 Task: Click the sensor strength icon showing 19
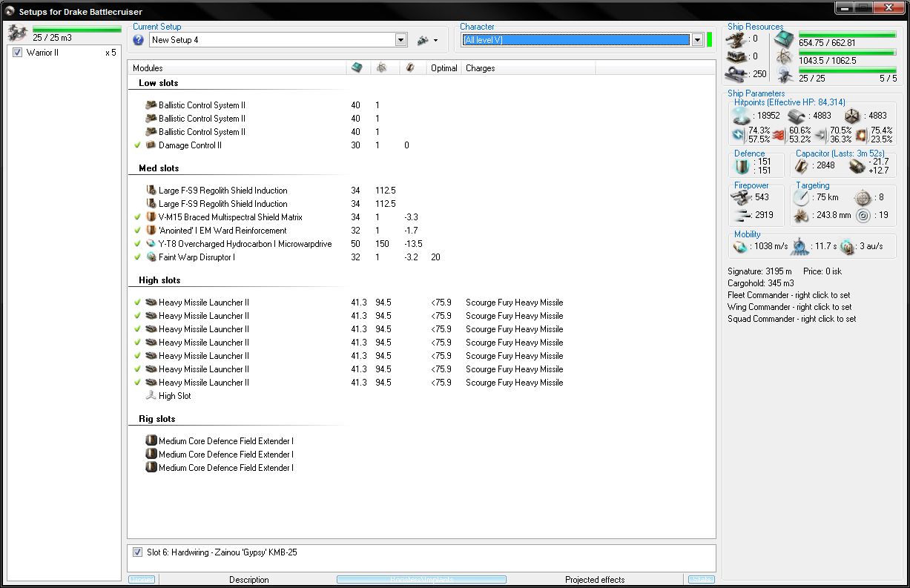[x=862, y=216]
